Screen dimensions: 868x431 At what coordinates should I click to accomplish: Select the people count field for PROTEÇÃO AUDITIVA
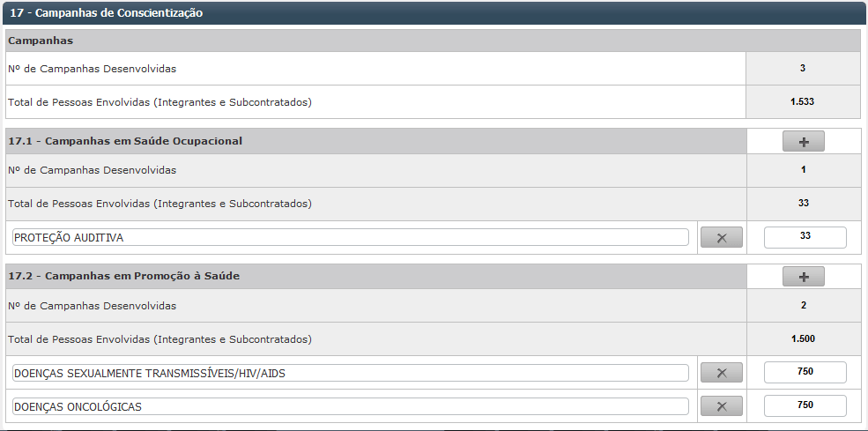[804, 237]
